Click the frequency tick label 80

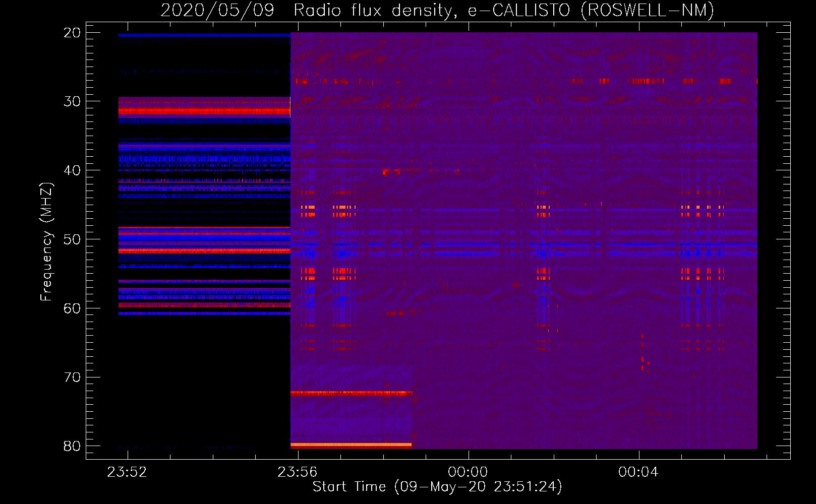click(x=72, y=446)
